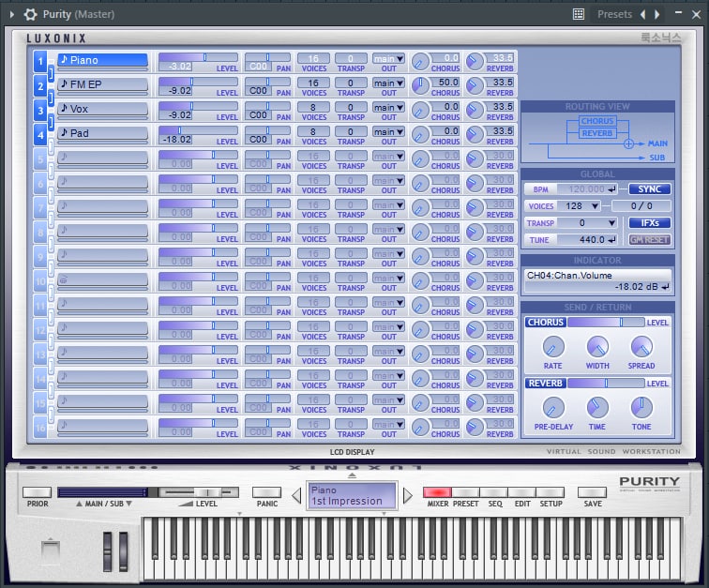Select channel 1 number button

click(40, 61)
